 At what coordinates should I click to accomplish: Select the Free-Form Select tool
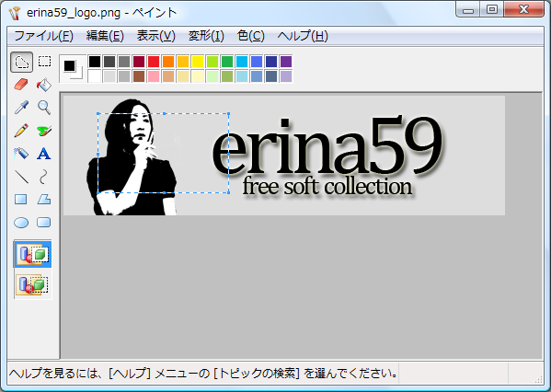22,63
